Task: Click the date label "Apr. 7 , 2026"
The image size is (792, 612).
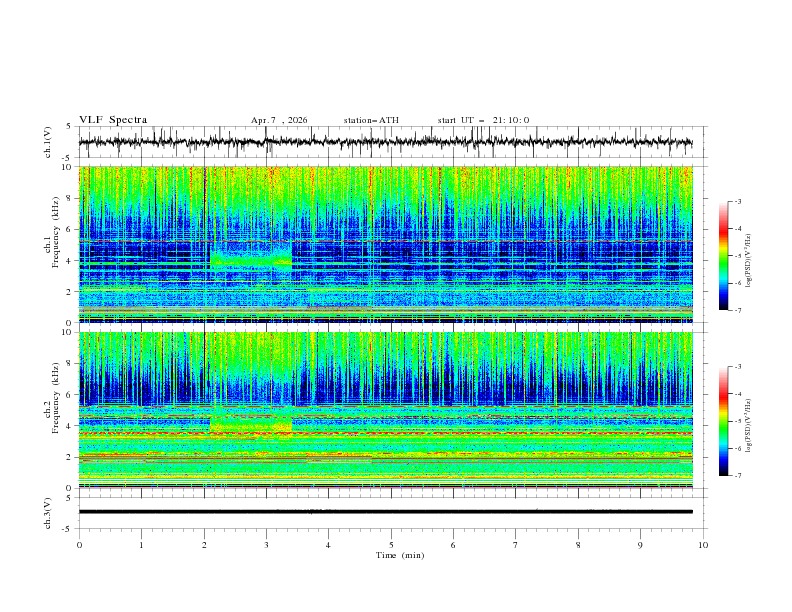Action: coord(279,120)
